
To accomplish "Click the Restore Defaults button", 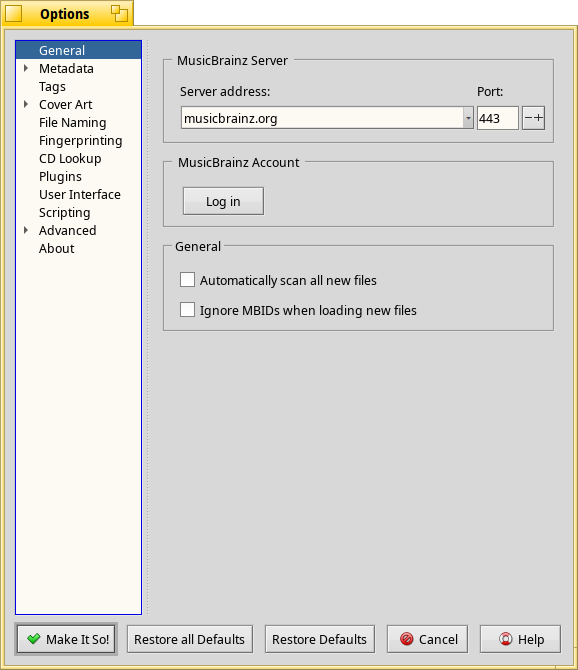I will coord(320,639).
